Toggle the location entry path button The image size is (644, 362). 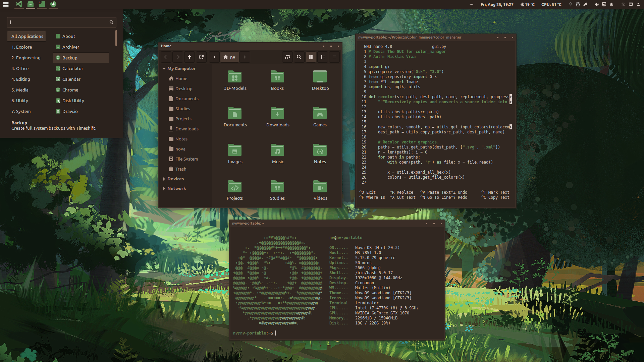pyautogui.click(x=287, y=57)
